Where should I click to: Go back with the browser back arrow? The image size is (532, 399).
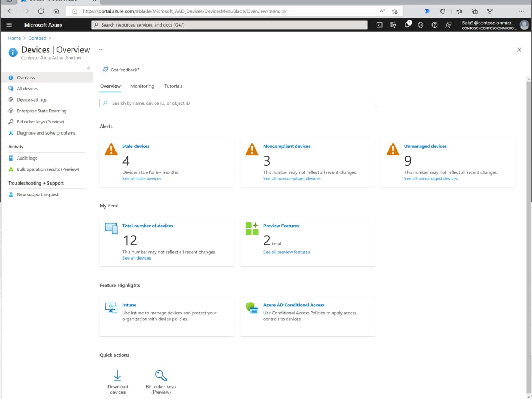11,11
